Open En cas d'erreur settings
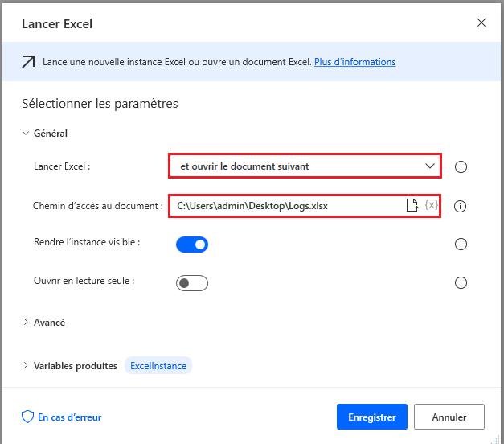 [69, 417]
